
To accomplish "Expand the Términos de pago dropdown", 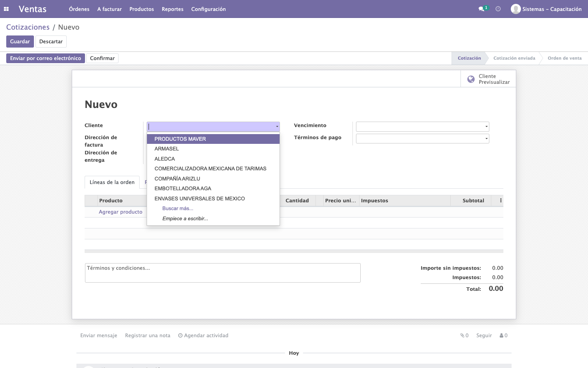I will click(486, 138).
